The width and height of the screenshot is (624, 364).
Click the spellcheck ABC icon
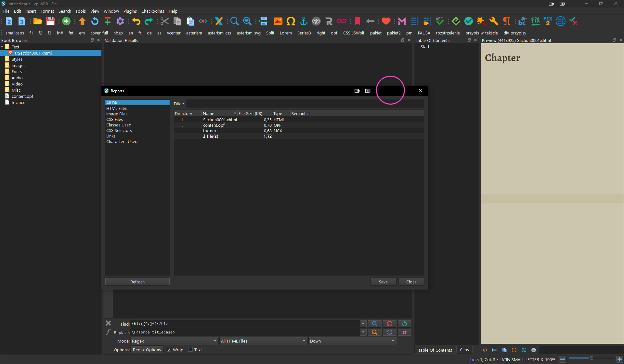click(439, 21)
